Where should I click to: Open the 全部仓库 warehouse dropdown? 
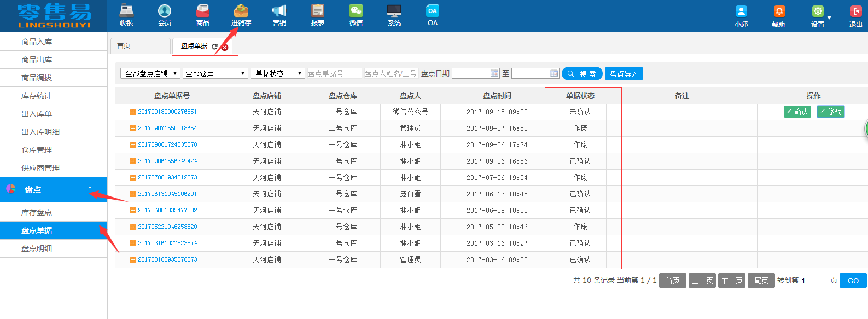point(215,73)
